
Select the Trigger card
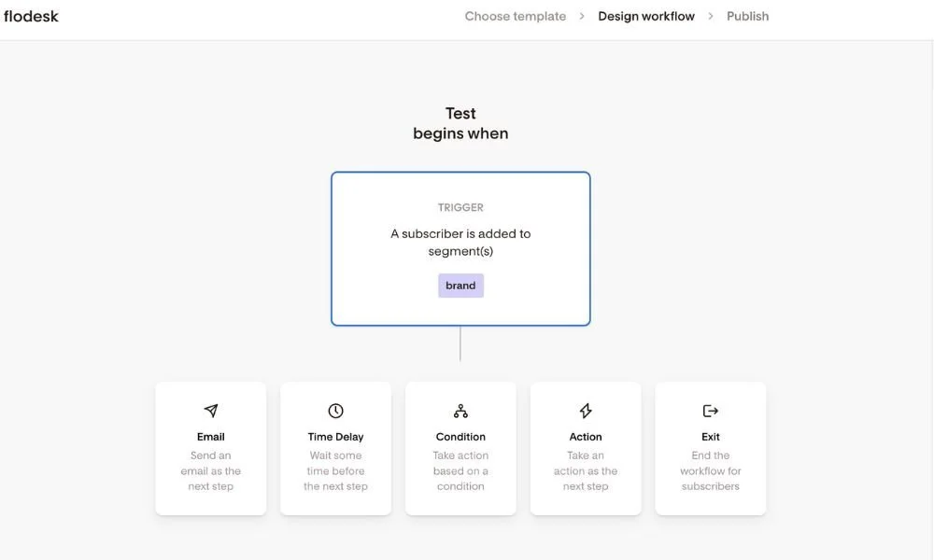click(460, 249)
